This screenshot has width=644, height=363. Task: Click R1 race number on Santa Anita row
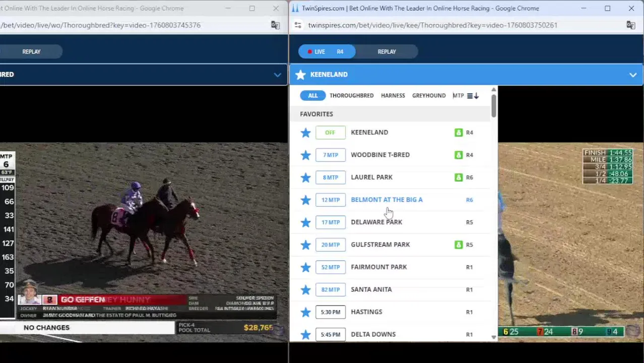470,289
